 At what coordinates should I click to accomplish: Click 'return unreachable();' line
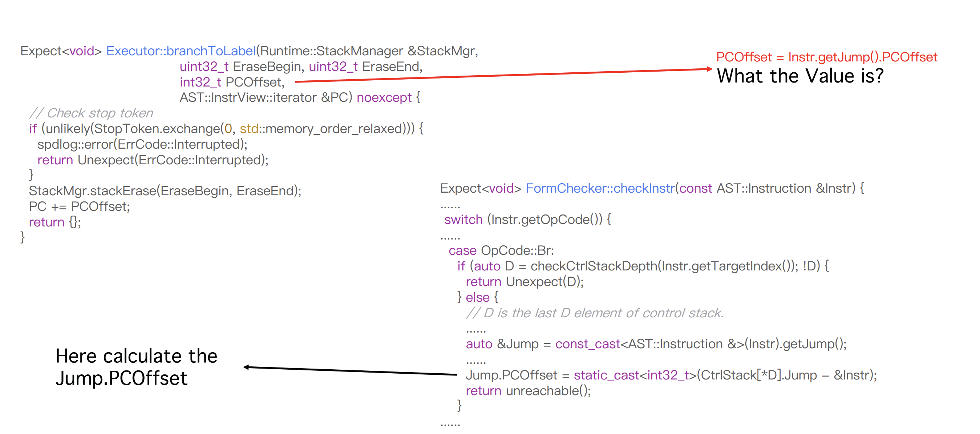(529, 391)
